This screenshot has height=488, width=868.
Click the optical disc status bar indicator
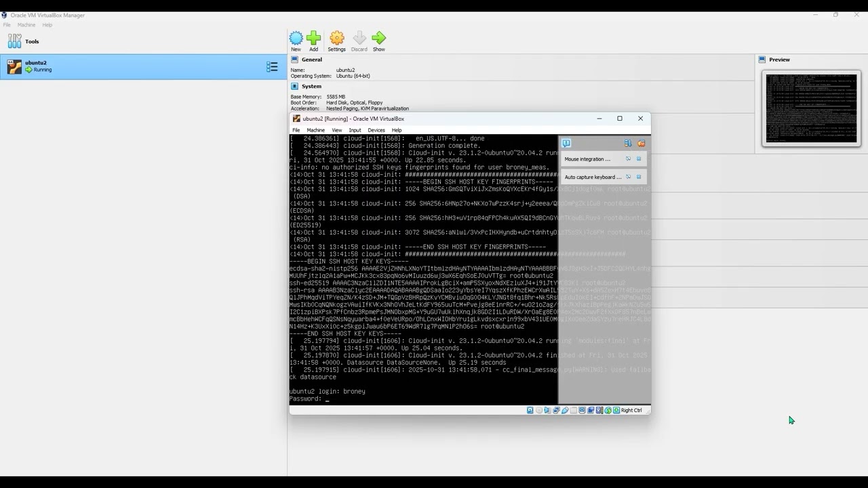(x=539, y=410)
